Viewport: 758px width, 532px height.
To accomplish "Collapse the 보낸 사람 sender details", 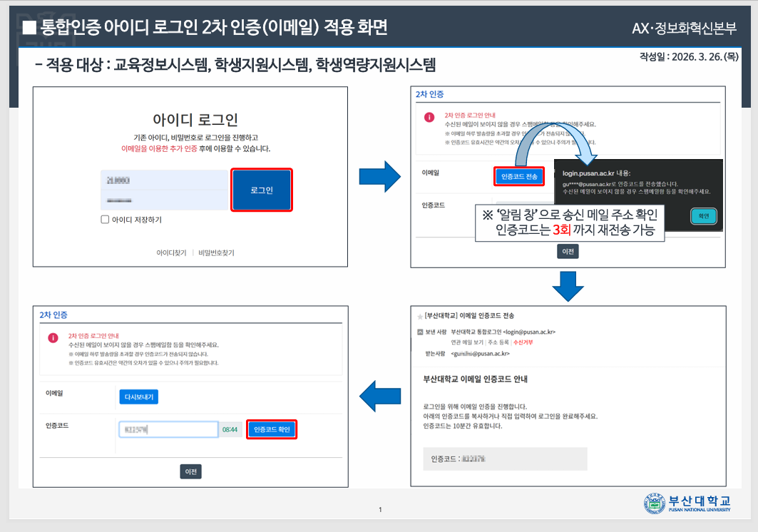I will 419,332.
